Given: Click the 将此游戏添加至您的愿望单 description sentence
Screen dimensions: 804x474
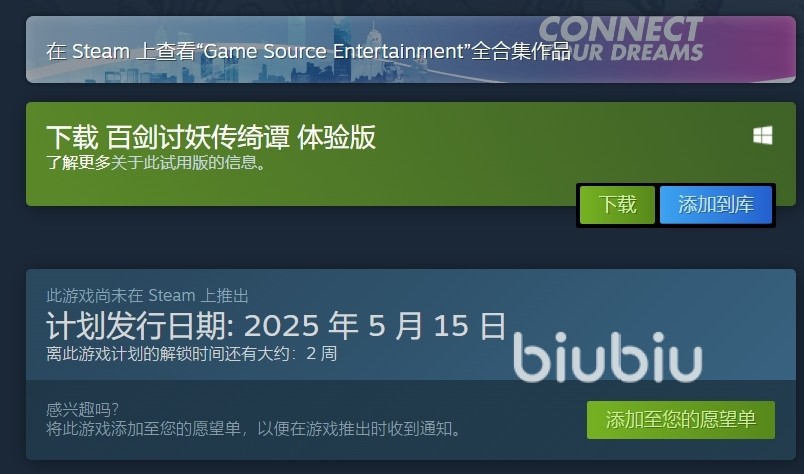Looking at the screenshot, I should 255,428.
